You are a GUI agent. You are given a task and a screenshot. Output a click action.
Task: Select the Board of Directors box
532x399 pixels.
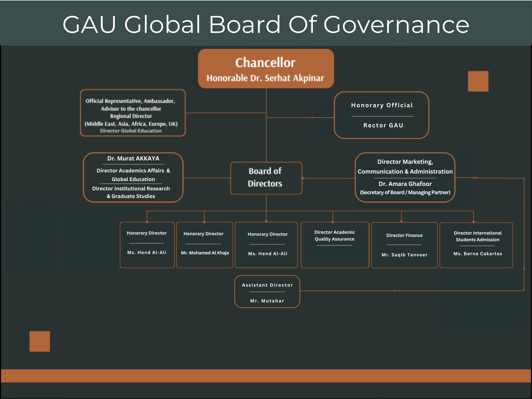pos(266,178)
